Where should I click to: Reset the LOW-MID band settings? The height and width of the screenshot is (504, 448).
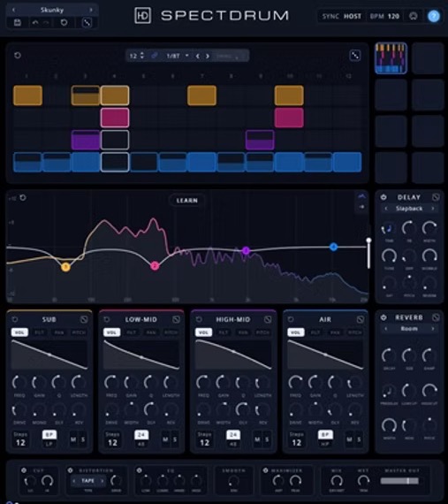coord(107,319)
